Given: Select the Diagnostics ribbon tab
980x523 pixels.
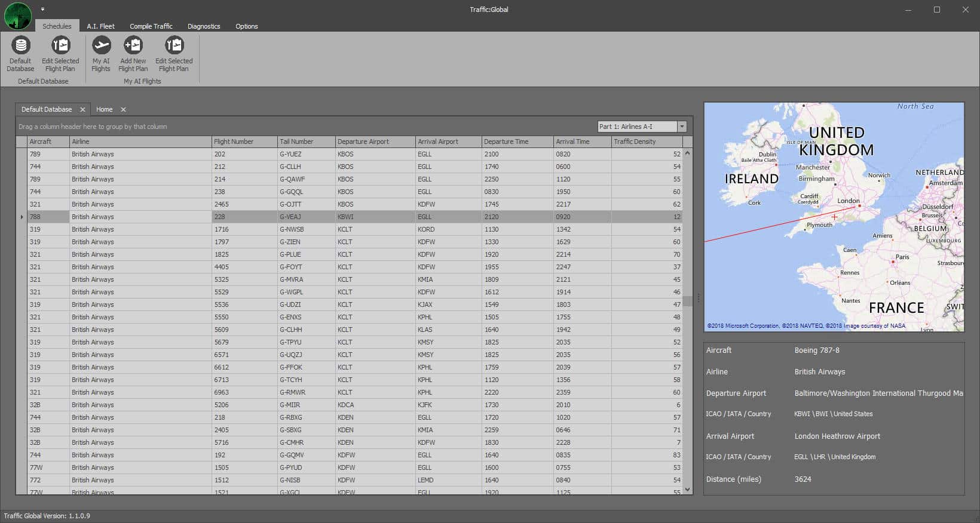Looking at the screenshot, I should click(x=204, y=26).
